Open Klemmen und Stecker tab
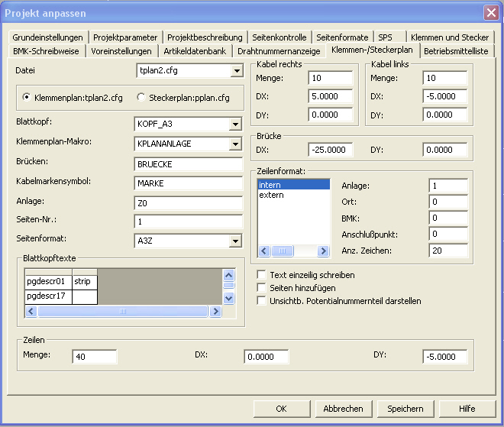Image resolution: width=504 pixels, height=427 pixels. pos(450,37)
